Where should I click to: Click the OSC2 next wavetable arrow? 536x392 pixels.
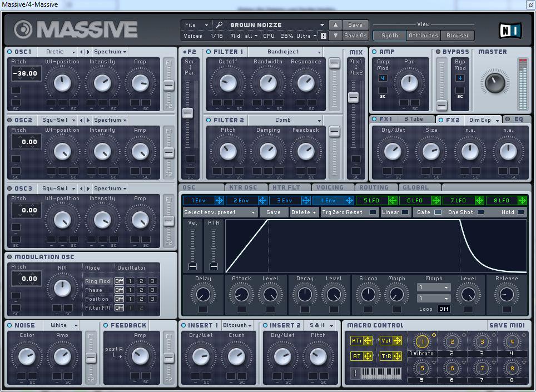(x=88, y=120)
